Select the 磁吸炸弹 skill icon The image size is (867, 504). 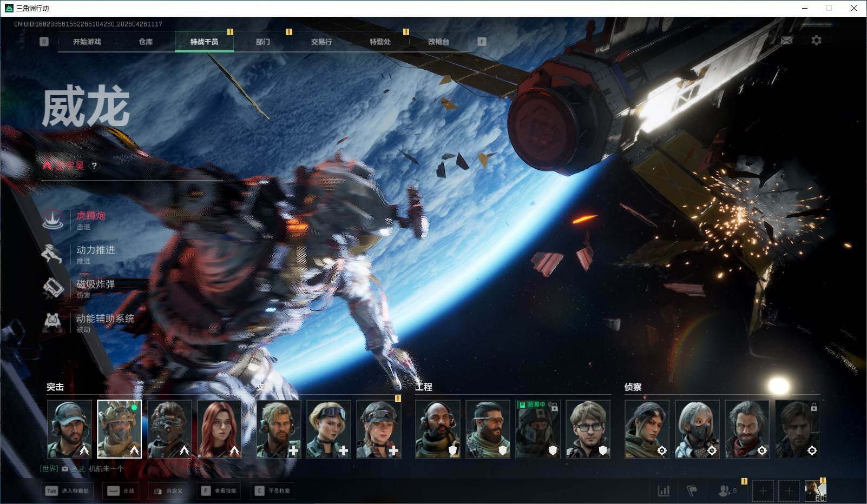[53, 288]
